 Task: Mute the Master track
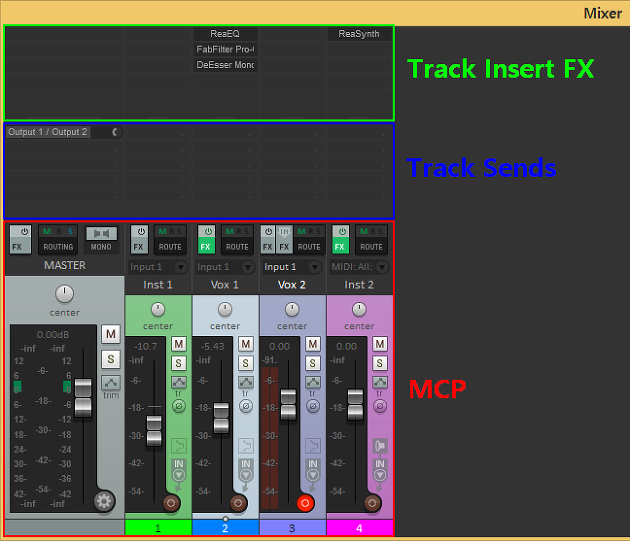point(111,334)
